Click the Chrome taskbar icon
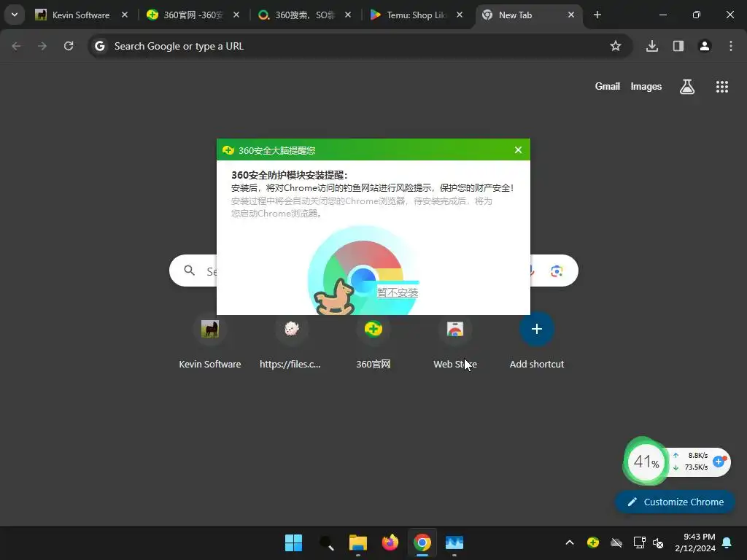 pyautogui.click(x=422, y=542)
